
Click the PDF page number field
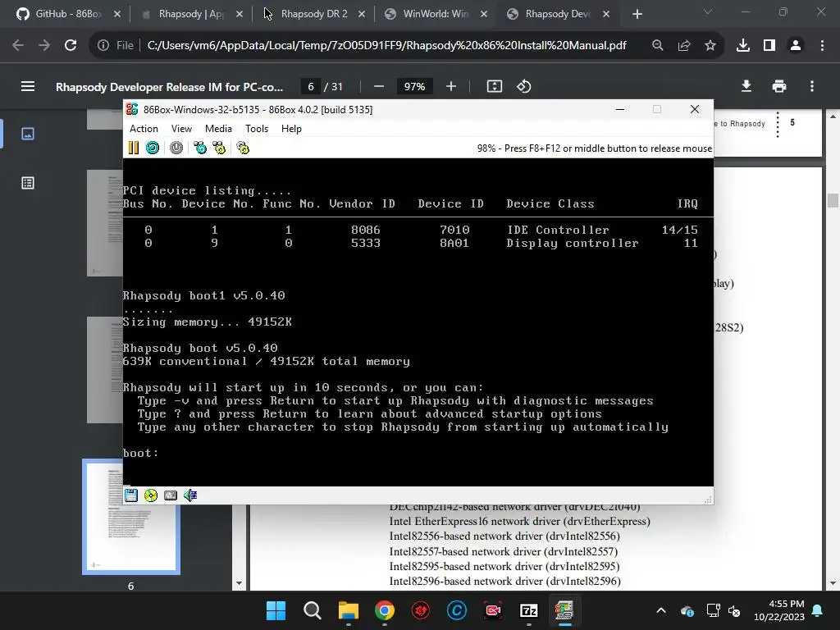tap(311, 86)
